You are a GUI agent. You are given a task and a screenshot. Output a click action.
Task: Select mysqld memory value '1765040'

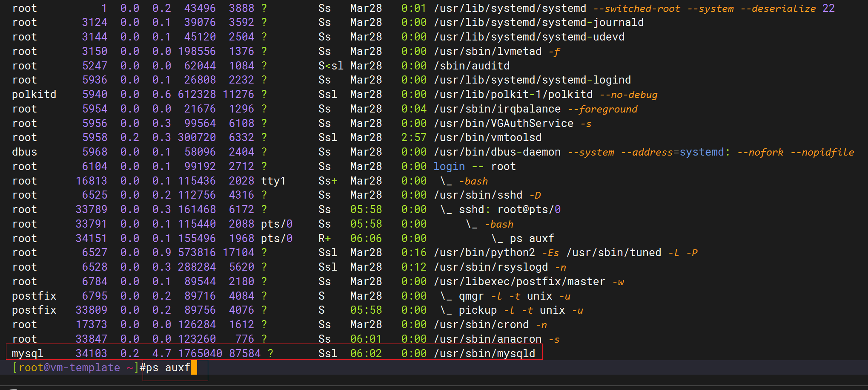click(200, 353)
